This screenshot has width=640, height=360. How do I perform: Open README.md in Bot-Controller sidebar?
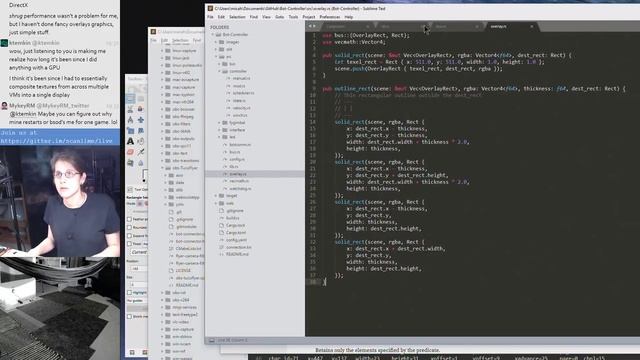point(237,254)
